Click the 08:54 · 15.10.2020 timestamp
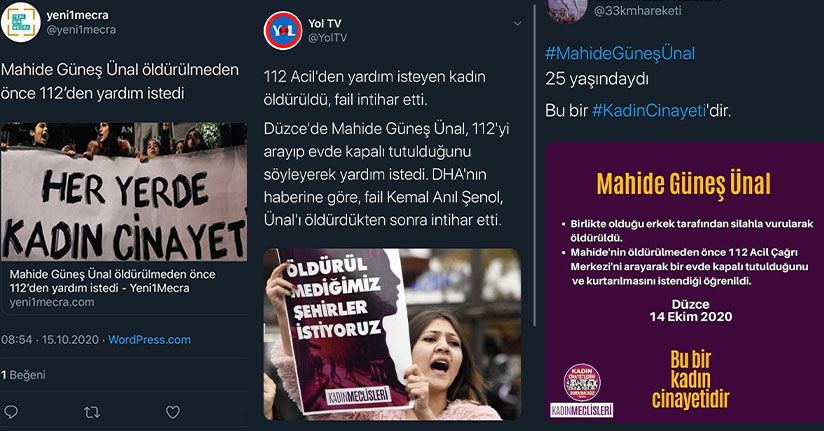 click(x=50, y=340)
